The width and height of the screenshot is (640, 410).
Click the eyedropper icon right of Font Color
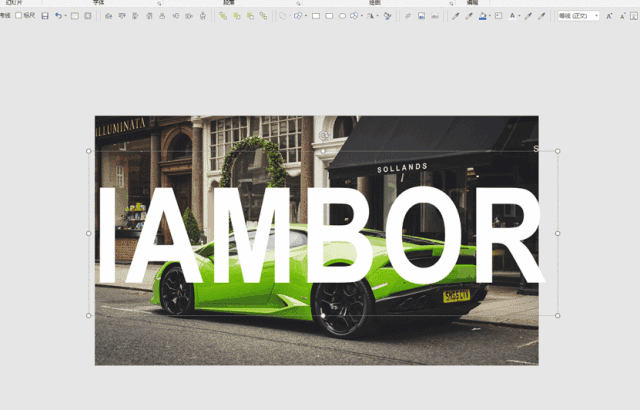tap(528, 16)
